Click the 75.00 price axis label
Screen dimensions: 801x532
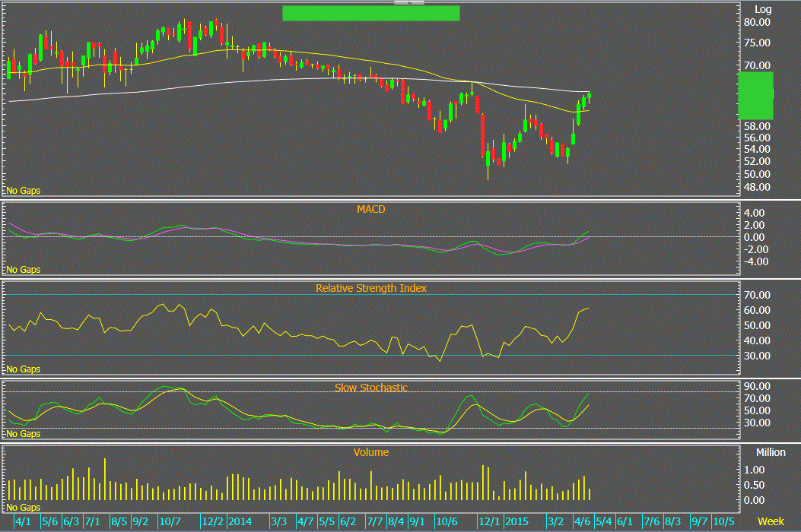point(757,43)
